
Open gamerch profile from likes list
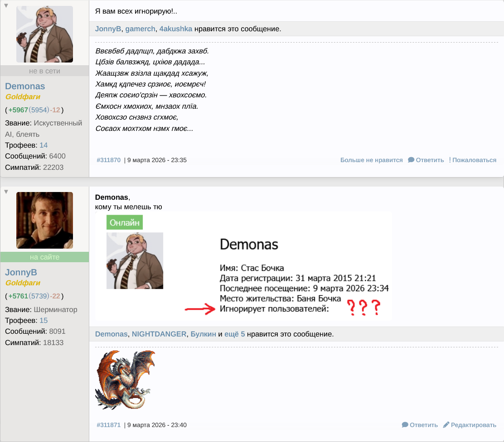coord(140,29)
